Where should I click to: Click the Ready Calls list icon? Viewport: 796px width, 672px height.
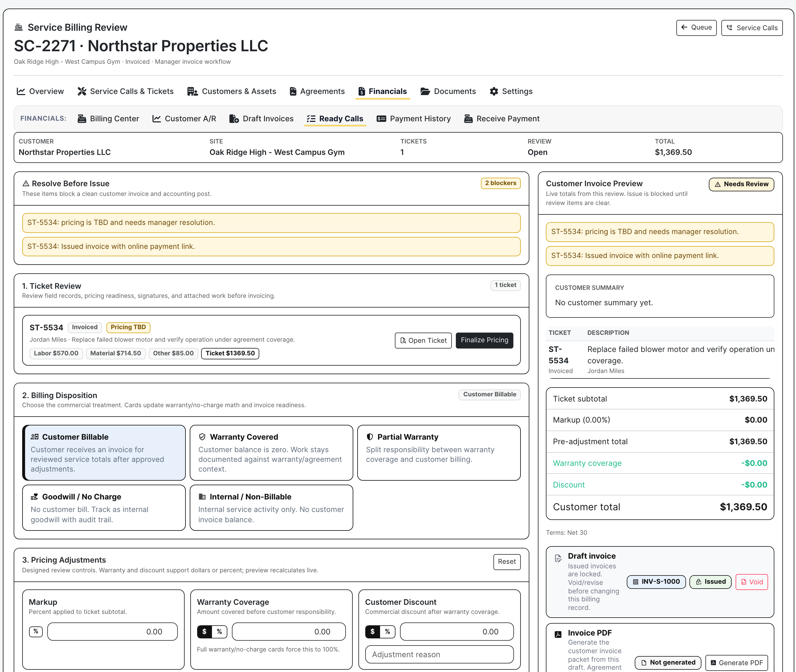point(311,119)
